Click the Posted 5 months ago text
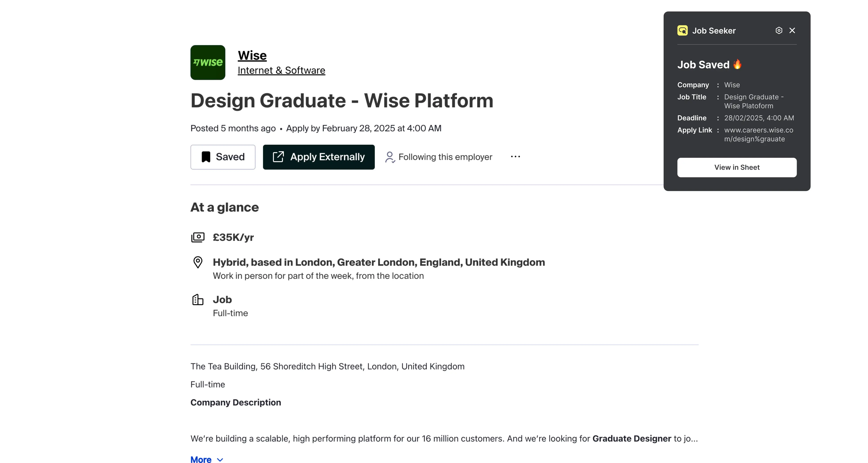 point(233,128)
